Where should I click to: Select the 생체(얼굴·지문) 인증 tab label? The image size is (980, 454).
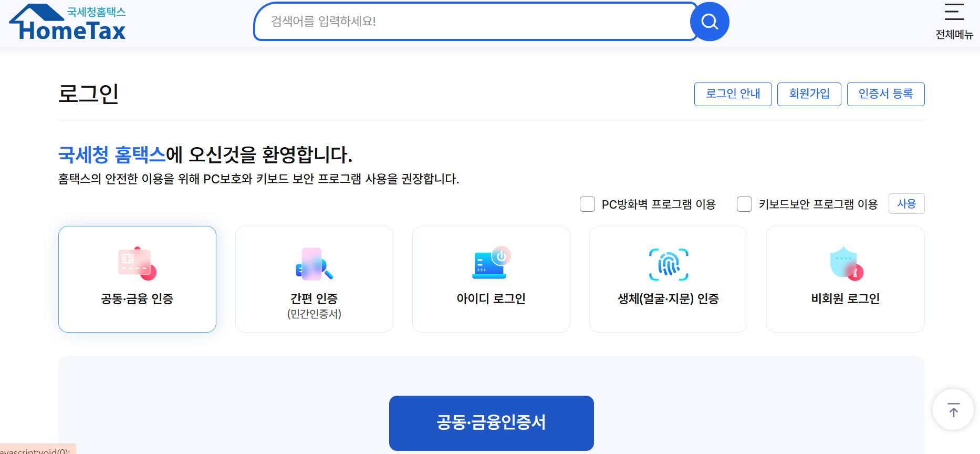(668, 298)
